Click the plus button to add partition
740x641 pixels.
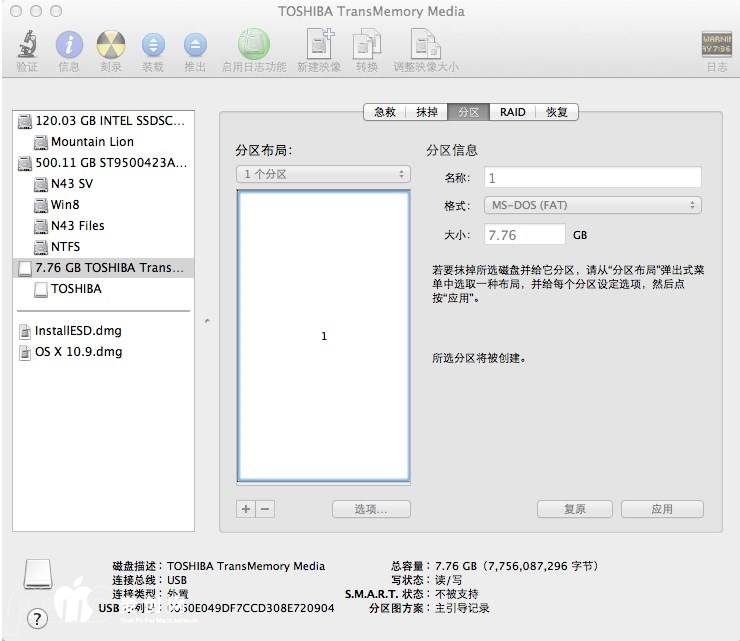[x=246, y=509]
